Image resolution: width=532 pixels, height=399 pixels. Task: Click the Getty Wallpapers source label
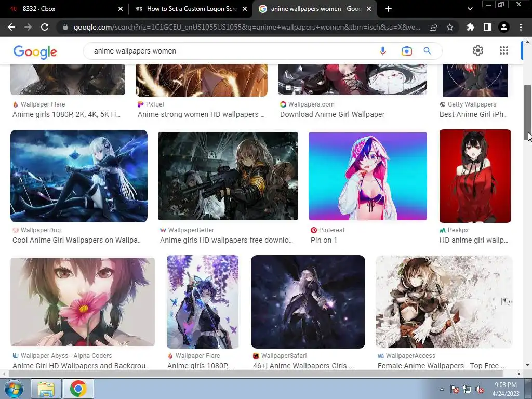472,104
